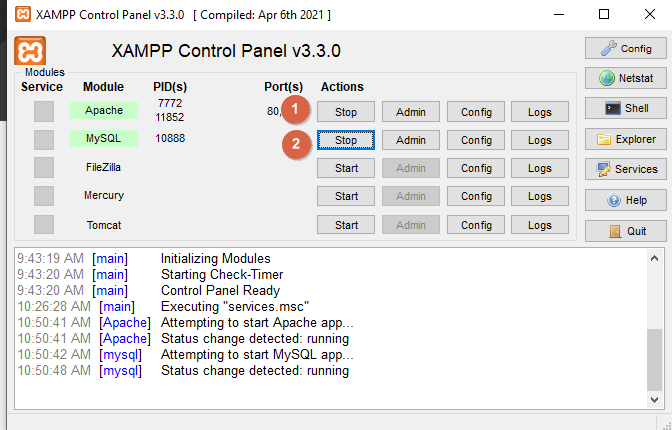Viewport: 672px width, 430px height.
Task: Minimize the XAMPP Control Panel window
Action: [x=558, y=15]
